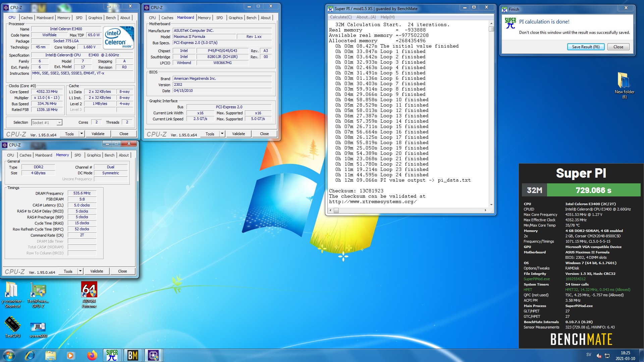This screenshot has height=362, width=644.
Task: Click CPU-Z Memory window title icon
Action: (5, 145)
